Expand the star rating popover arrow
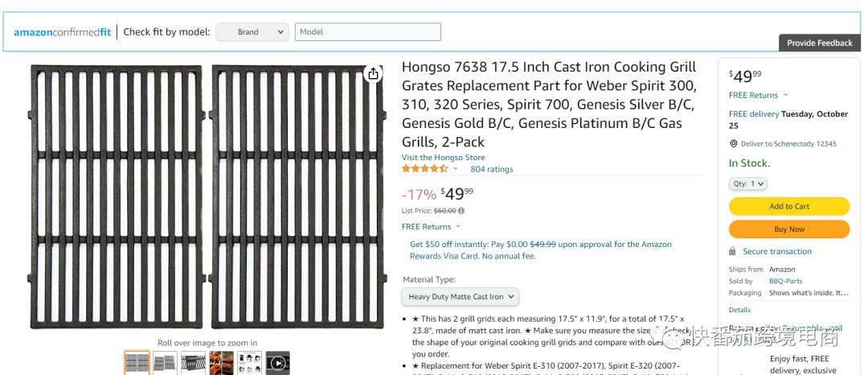 456,169
